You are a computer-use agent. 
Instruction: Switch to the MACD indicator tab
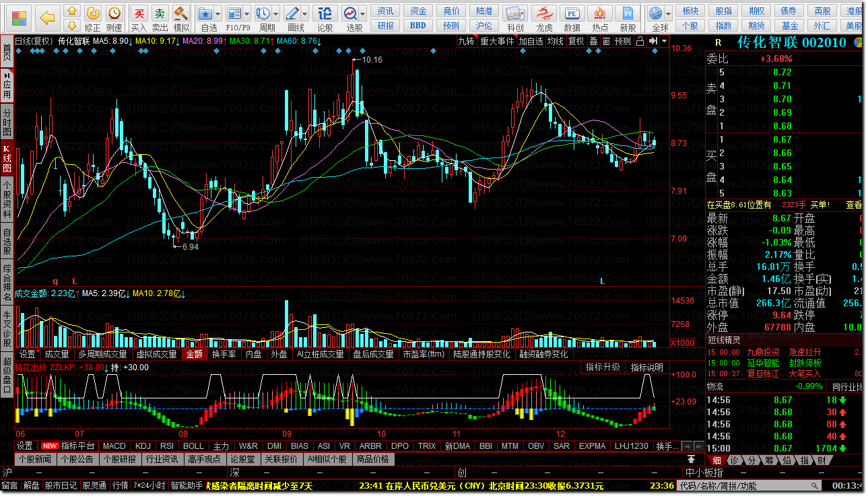point(114,446)
